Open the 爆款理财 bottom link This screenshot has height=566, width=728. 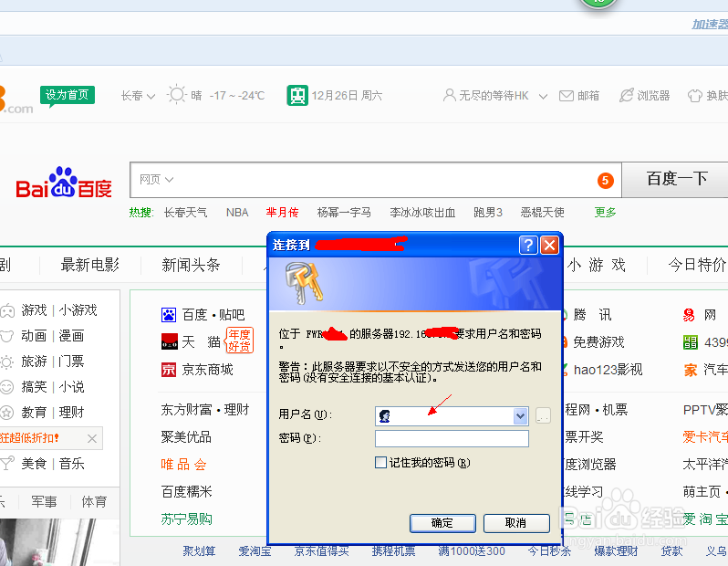616,551
